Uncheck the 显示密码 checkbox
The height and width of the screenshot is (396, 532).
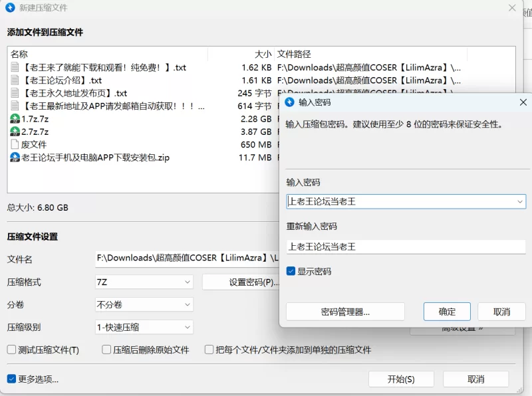coord(291,271)
